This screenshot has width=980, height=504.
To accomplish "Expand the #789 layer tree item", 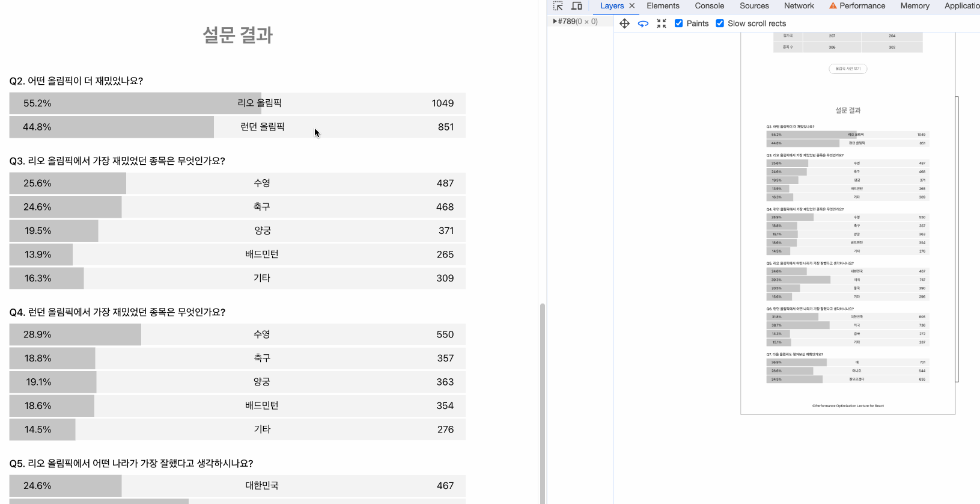I will click(555, 22).
